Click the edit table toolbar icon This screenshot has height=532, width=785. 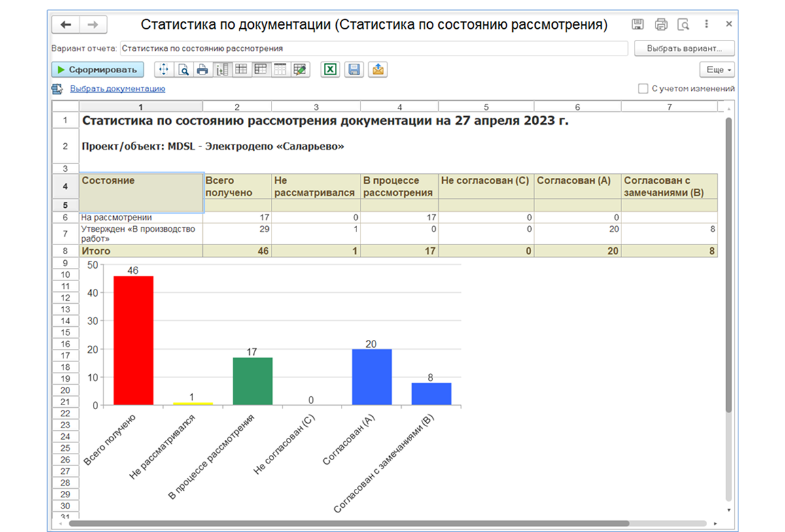coord(300,69)
